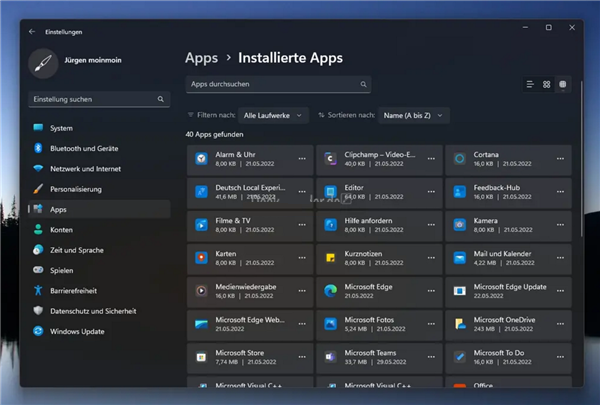Screen dimensions: 600x405
Task: Switch to grid view layout
Action: tap(547, 85)
